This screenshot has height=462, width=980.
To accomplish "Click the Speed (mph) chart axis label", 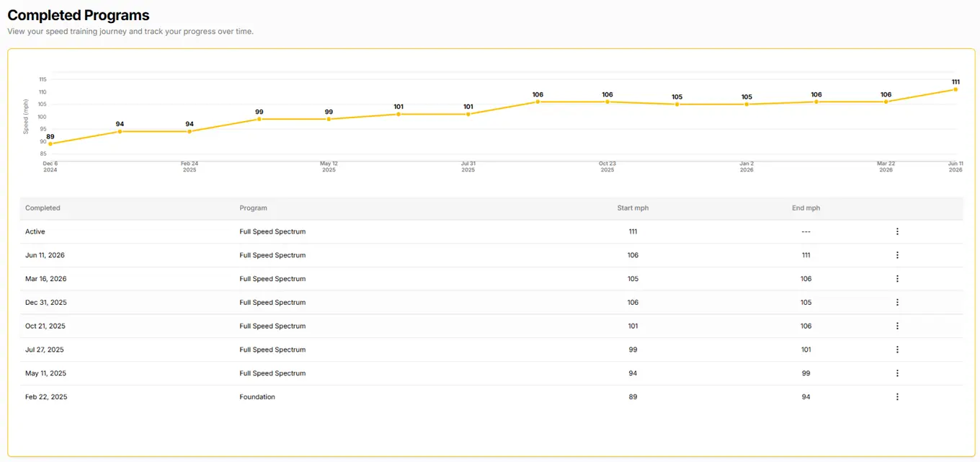I will (26, 117).
